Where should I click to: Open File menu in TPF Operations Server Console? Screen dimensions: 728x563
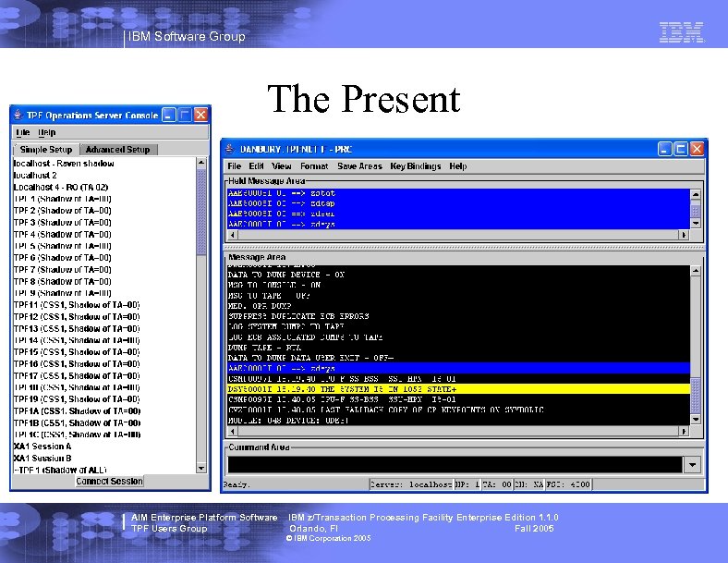point(23,132)
